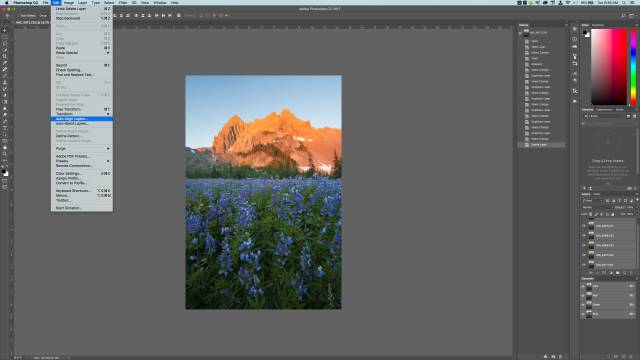Select the Zoom tool
The image size is (640, 360).
click(x=4, y=154)
